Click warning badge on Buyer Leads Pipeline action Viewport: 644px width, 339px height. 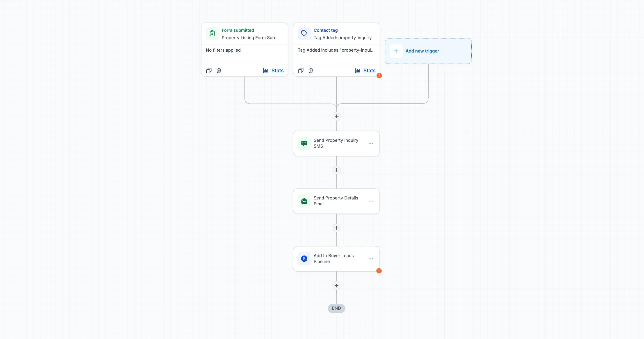pos(379,271)
